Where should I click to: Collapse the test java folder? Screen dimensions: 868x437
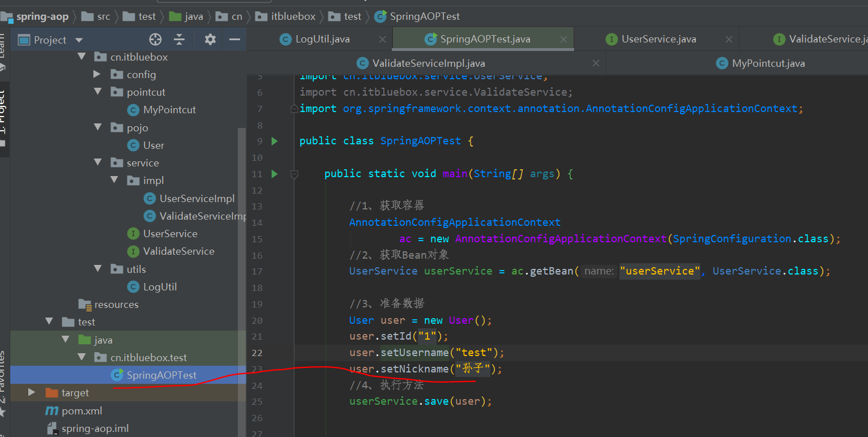tap(66, 340)
